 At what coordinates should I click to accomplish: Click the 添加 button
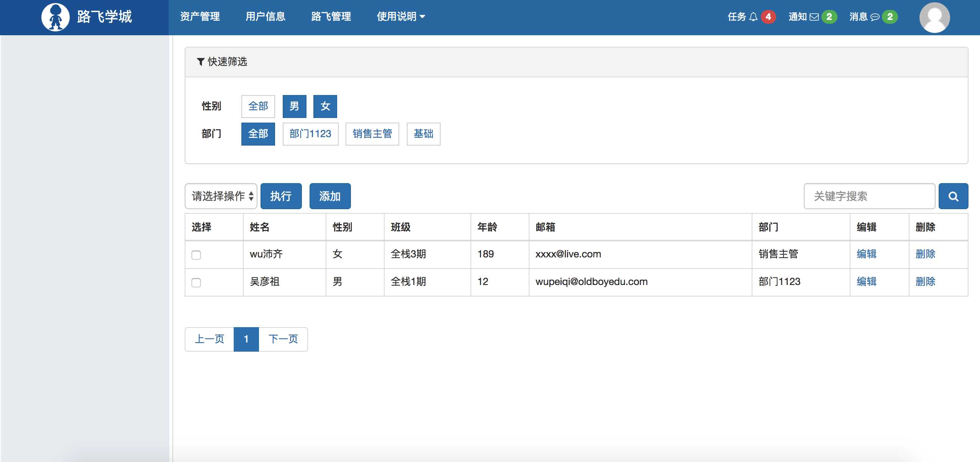point(330,196)
